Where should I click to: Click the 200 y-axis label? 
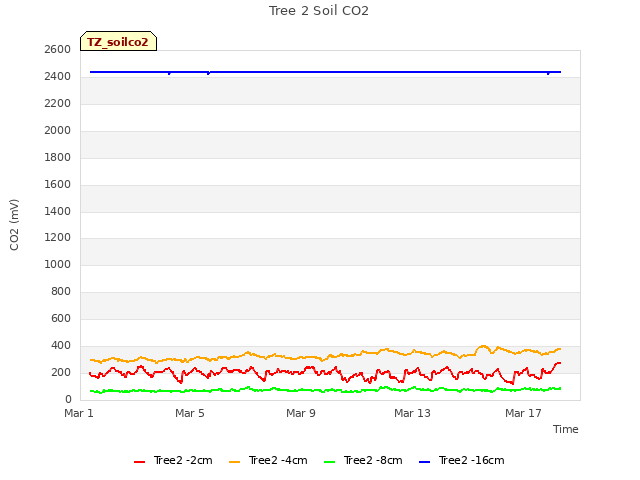(61, 372)
